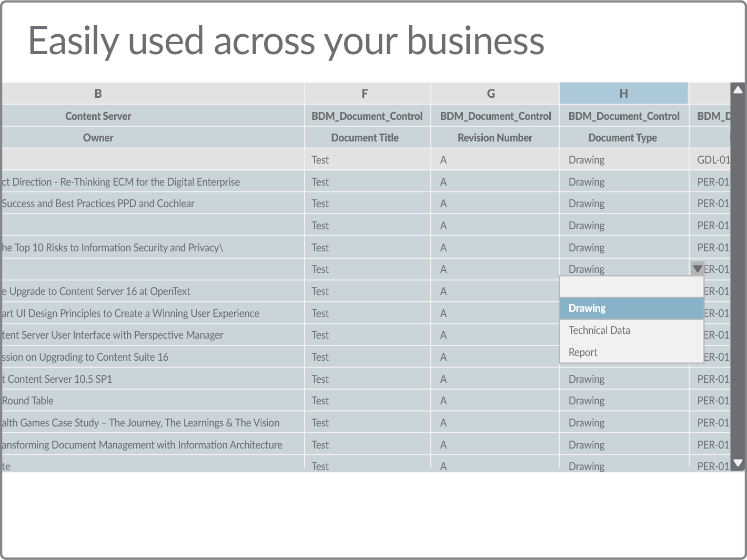The width and height of the screenshot is (747, 560).
Task: Pick Report from the dropdown list
Action: point(631,352)
